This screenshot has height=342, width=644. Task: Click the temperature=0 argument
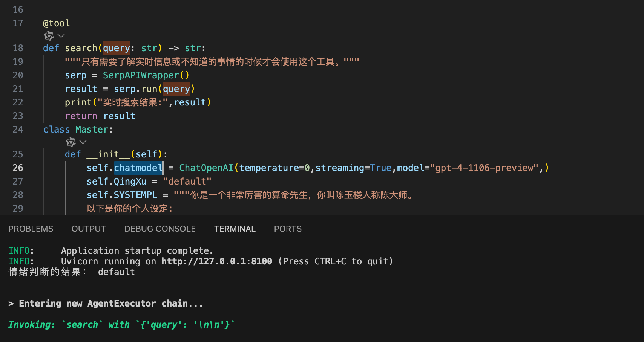[274, 168]
